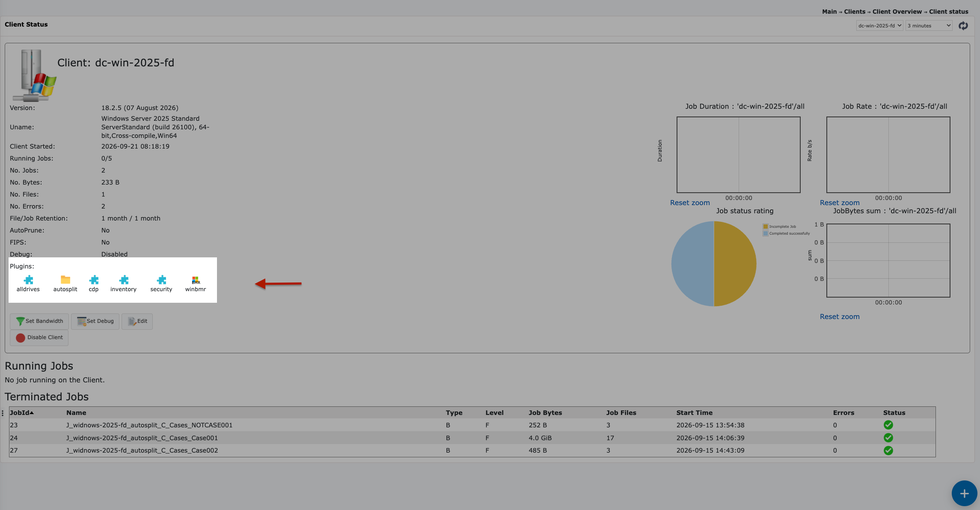
Task: Click the winbmr plugin icon
Action: tap(196, 280)
